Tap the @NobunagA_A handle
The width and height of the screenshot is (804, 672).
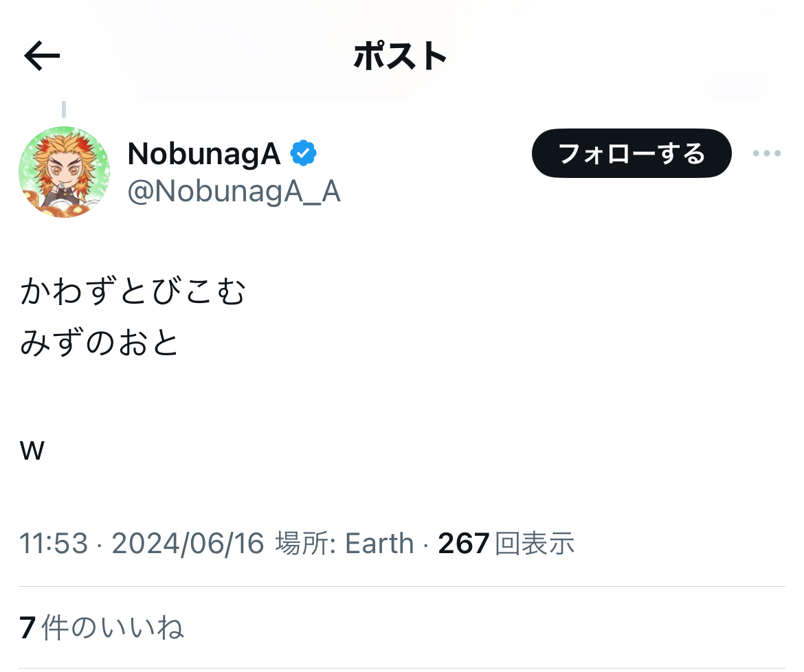tap(234, 192)
